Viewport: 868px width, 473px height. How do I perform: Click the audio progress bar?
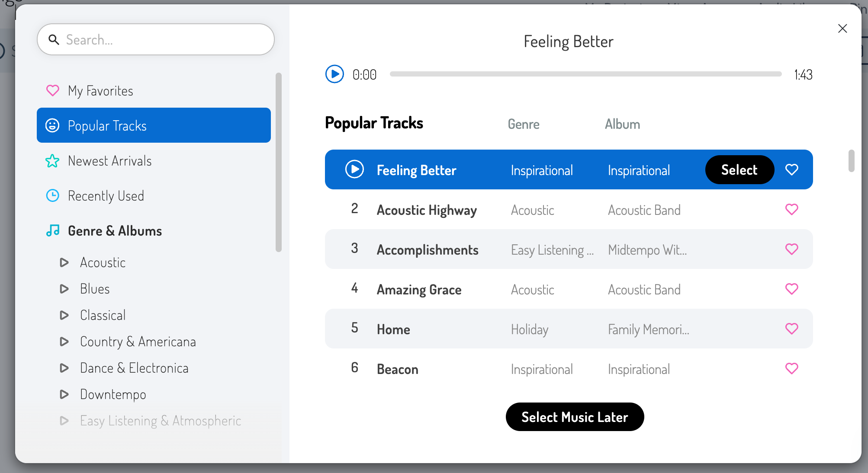pos(585,74)
